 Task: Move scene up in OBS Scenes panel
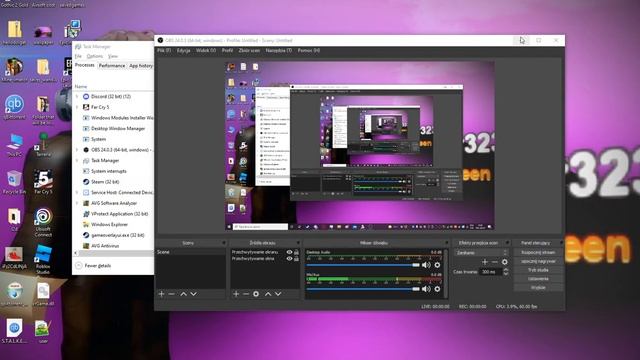pyautogui.click(x=184, y=294)
